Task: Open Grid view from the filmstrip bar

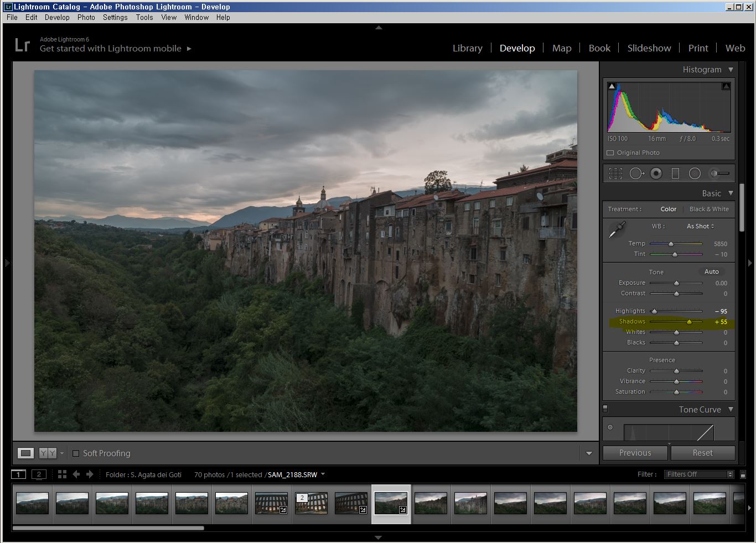Action: [x=62, y=474]
